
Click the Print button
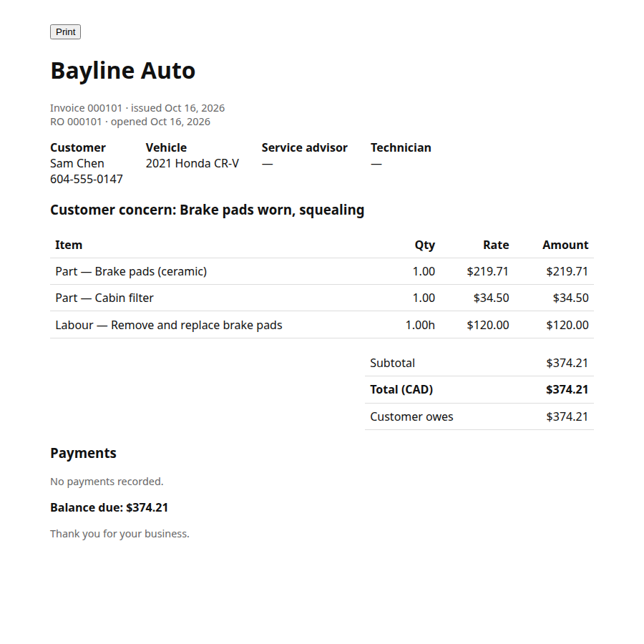tap(65, 32)
